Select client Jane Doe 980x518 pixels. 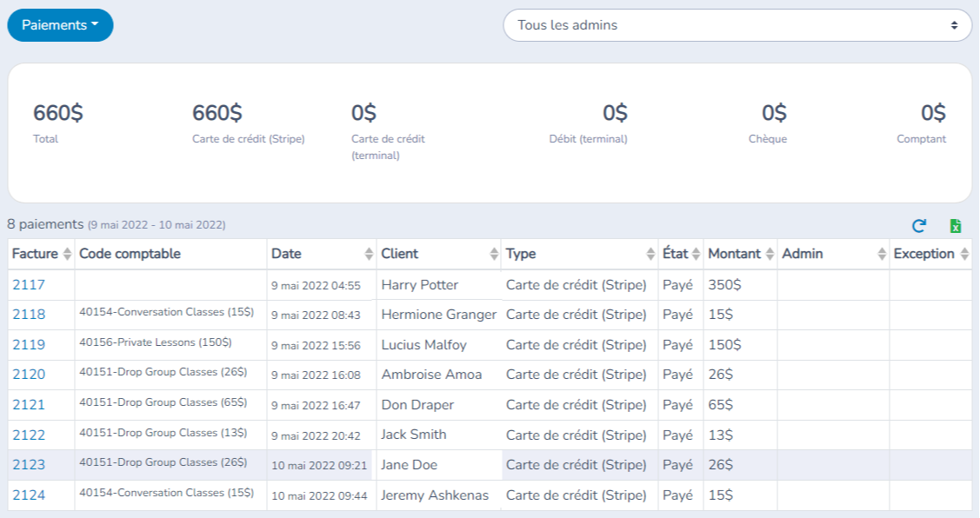pos(409,465)
